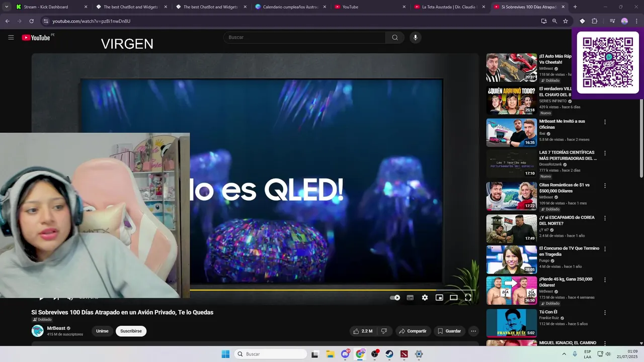The image size is (644, 362).
Task: Click the YouTube logo to go home
Action: 36,38
